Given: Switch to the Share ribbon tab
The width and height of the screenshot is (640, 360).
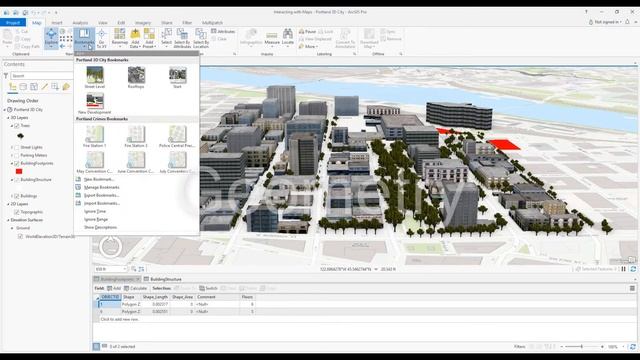Looking at the screenshot, I should point(167,23).
